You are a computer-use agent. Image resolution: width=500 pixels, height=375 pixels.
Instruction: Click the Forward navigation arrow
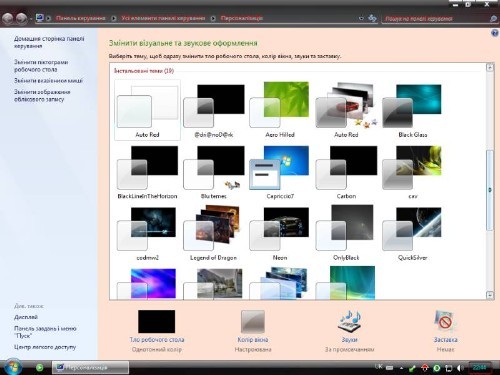click(x=22, y=18)
